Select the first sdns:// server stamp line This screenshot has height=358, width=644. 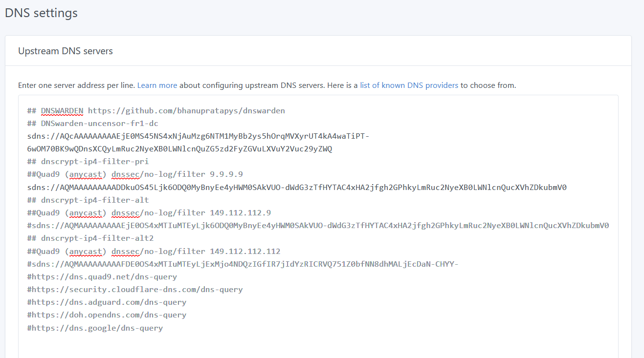click(196, 136)
